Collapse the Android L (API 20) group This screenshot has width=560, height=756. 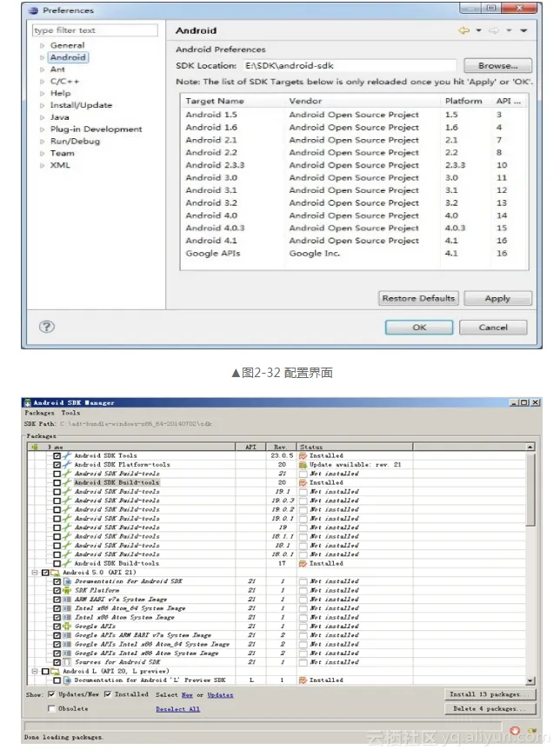click(35, 671)
